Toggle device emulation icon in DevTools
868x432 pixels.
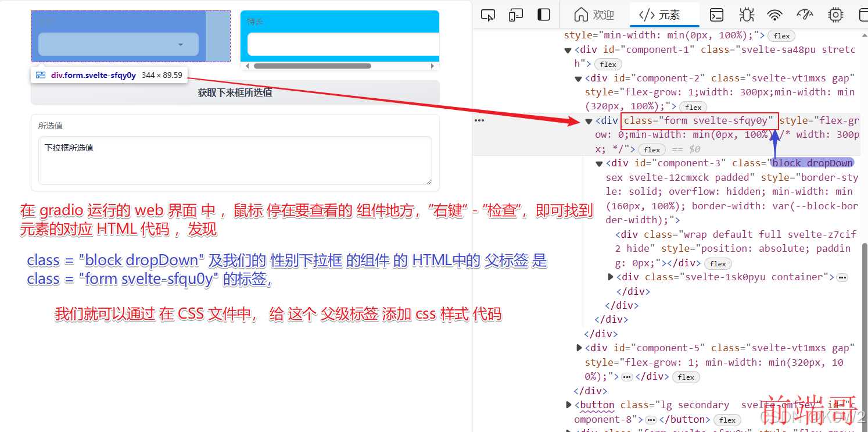(516, 15)
